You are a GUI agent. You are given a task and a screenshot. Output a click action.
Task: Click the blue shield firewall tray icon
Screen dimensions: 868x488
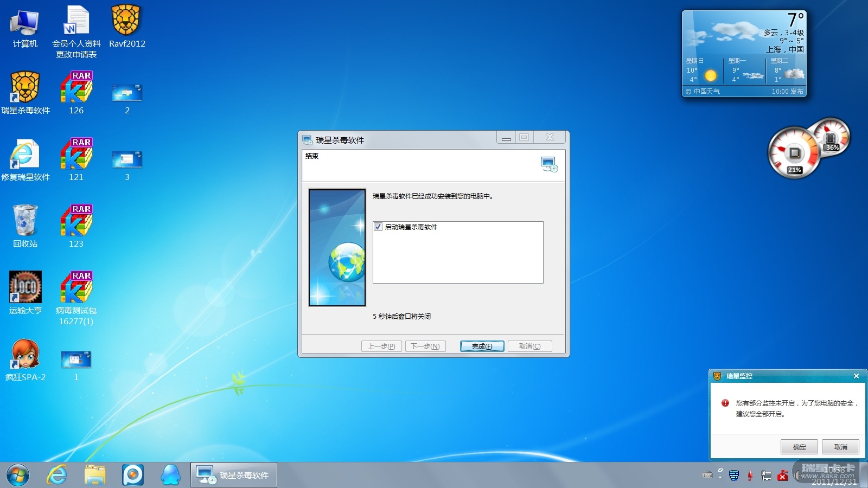[734, 476]
